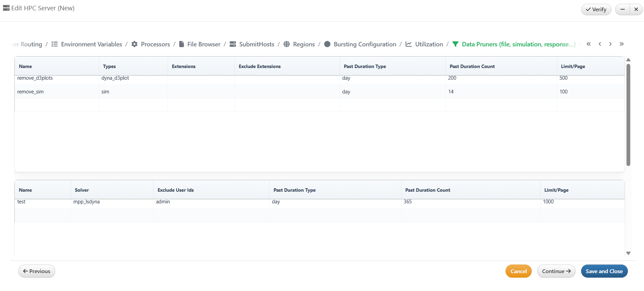Click the scroll down arrow
Image resolution: width=644 pixels, height=291 pixels.
click(628, 253)
